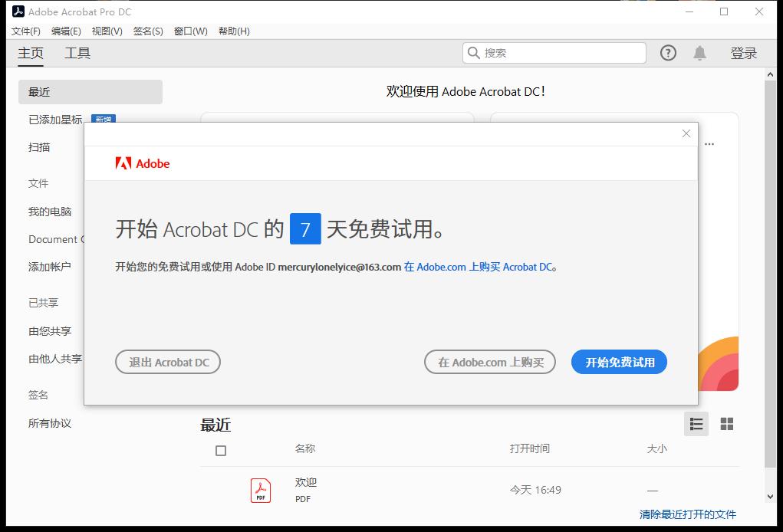Select Document Cloud in the sidebar
This screenshot has height=532, width=783.
tap(56, 239)
